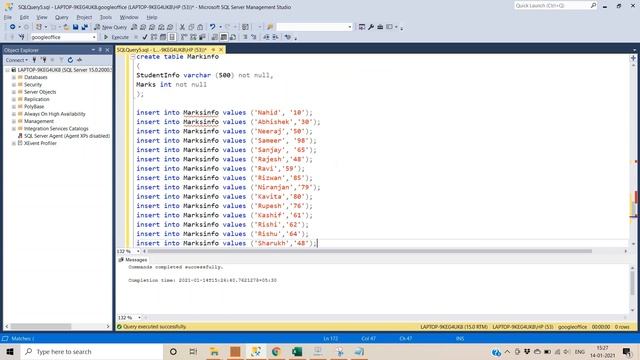Click the Results to Grid icon

click(x=224, y=37)
